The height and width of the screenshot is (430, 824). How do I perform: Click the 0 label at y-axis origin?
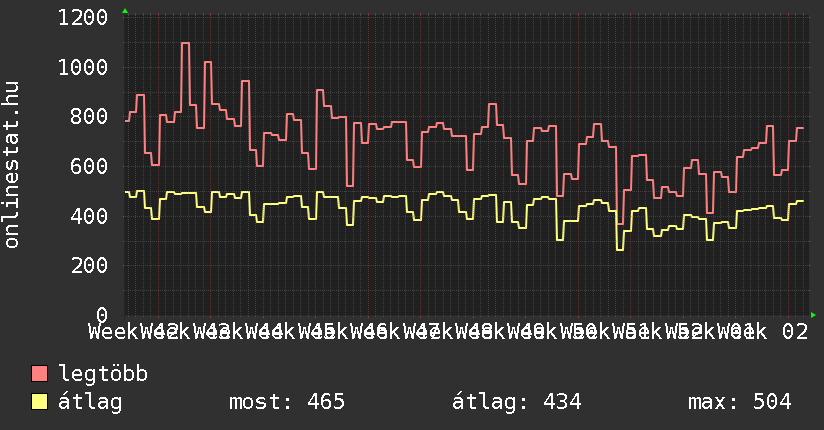[x=102, y=315]
